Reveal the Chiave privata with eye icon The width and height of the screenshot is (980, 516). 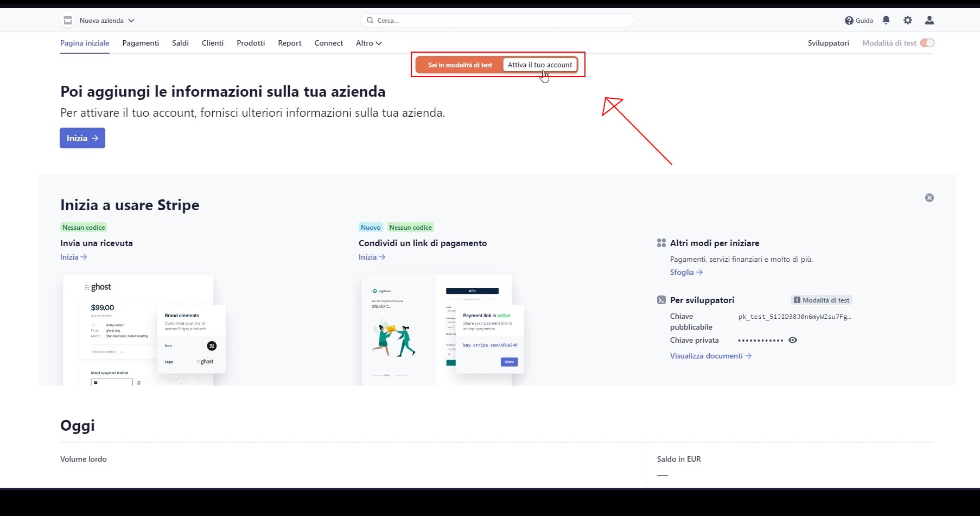(x=793, y=340)
